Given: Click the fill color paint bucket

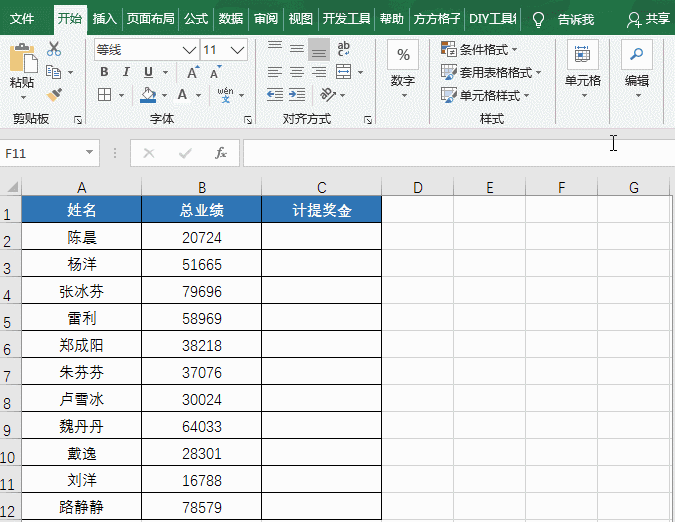Looking at the screenshot, I should [x=149, y=95].
